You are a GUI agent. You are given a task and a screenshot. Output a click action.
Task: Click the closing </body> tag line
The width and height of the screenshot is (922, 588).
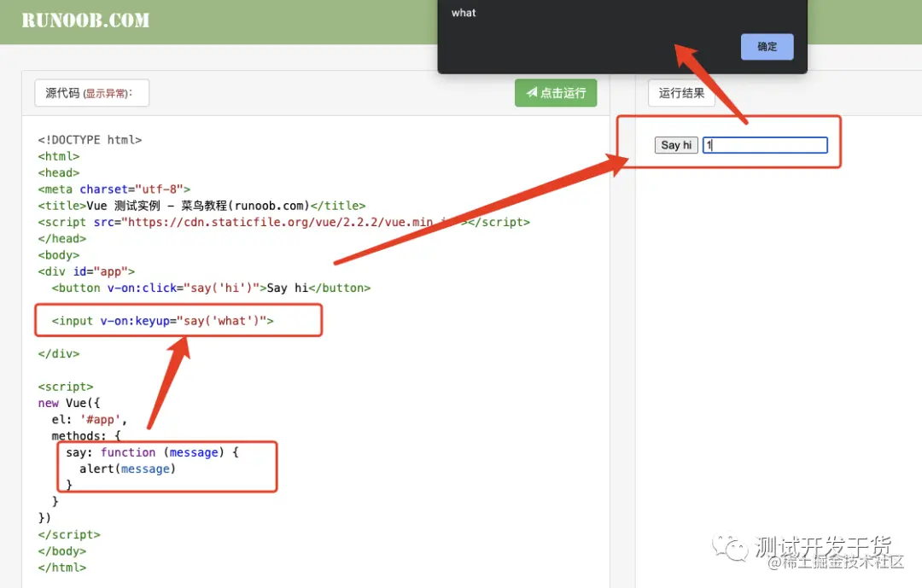click(x=62, y=551)
